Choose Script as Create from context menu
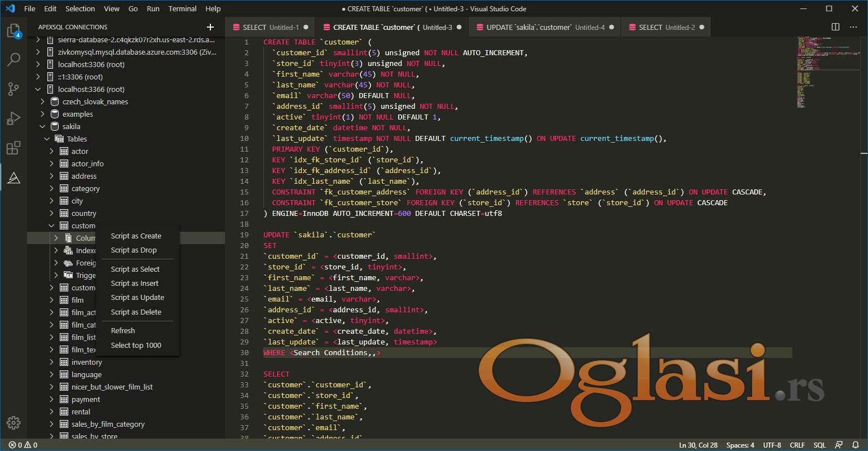The height and width of the screenshot is (451, 868). 136,236
